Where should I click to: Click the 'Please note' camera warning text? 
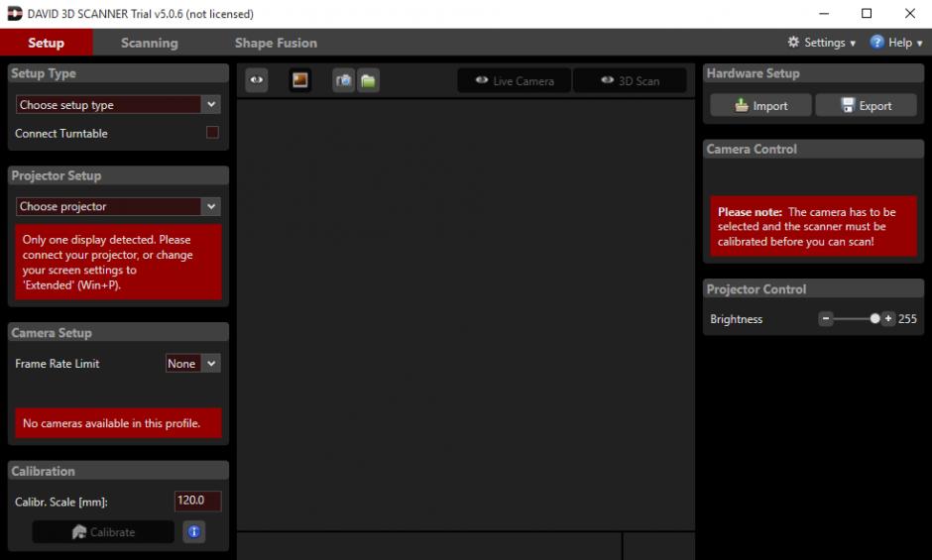[x=814, y=227]
